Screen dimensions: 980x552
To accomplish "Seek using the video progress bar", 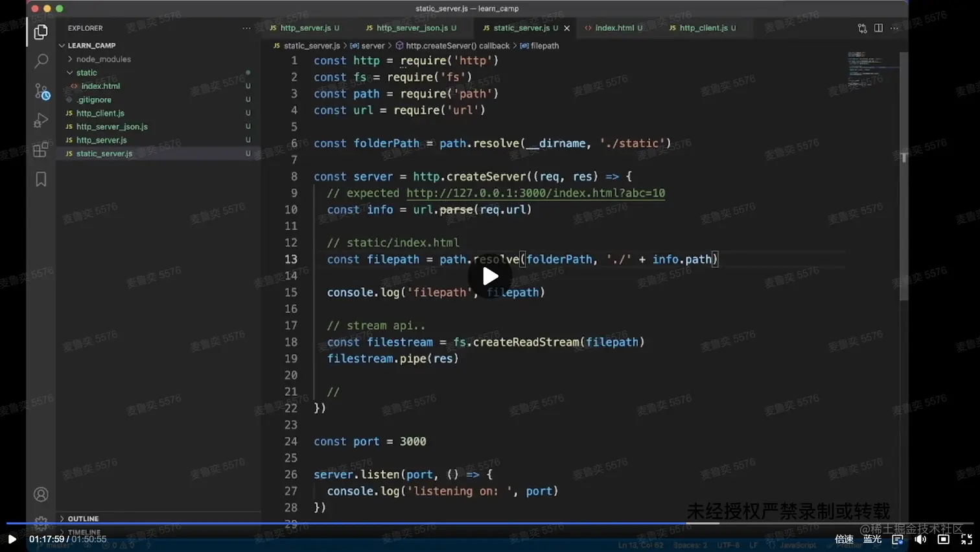I will pyautogui.click(x=490, y=523).
